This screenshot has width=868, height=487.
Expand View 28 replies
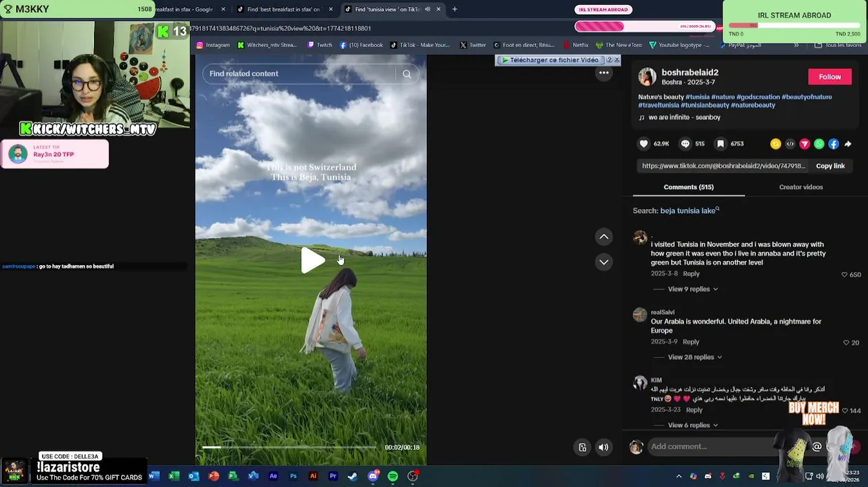coord(695,357)
